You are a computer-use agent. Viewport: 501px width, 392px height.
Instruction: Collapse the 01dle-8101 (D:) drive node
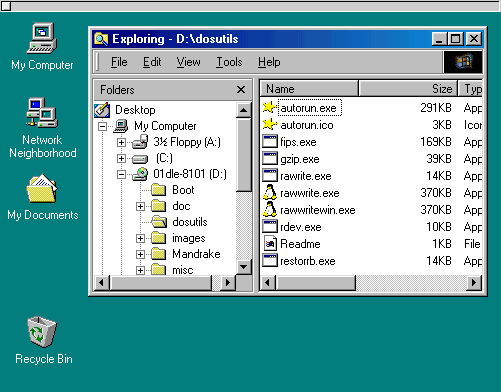coord(121,174)
